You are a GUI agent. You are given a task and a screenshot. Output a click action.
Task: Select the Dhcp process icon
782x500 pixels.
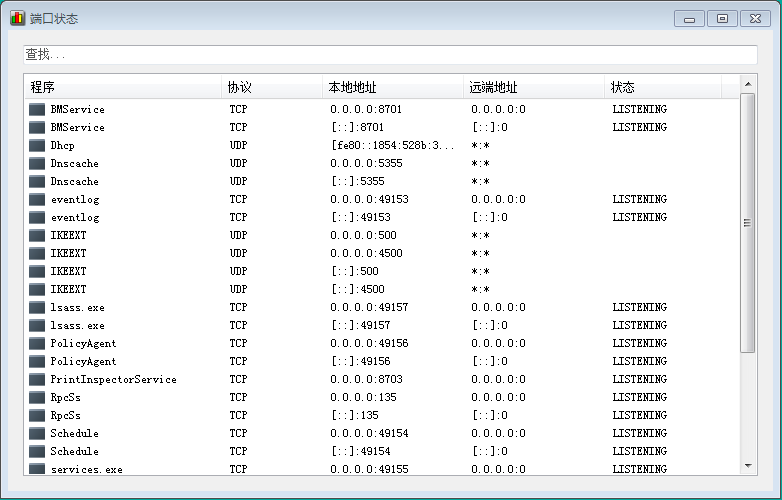pyautogui.click(x=37, y=146)
